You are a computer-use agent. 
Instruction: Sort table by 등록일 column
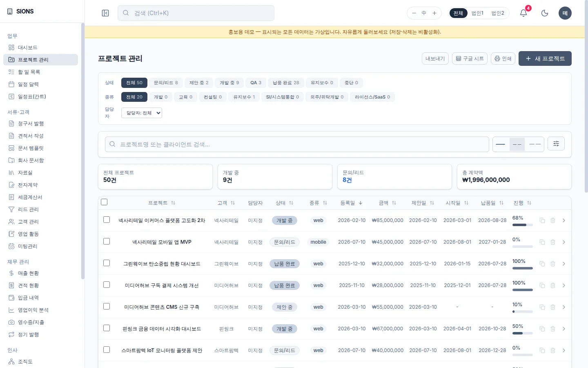point(352,203)
